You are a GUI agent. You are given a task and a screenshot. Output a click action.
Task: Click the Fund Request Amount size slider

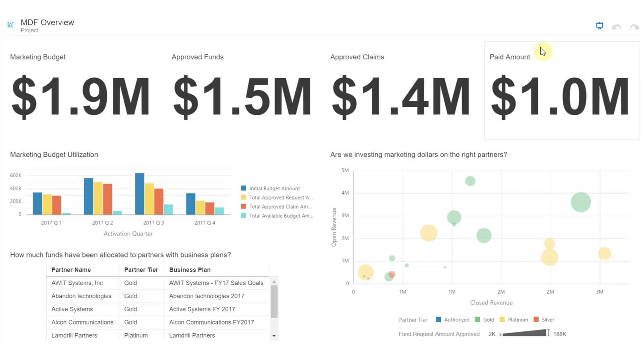[524, 333]
